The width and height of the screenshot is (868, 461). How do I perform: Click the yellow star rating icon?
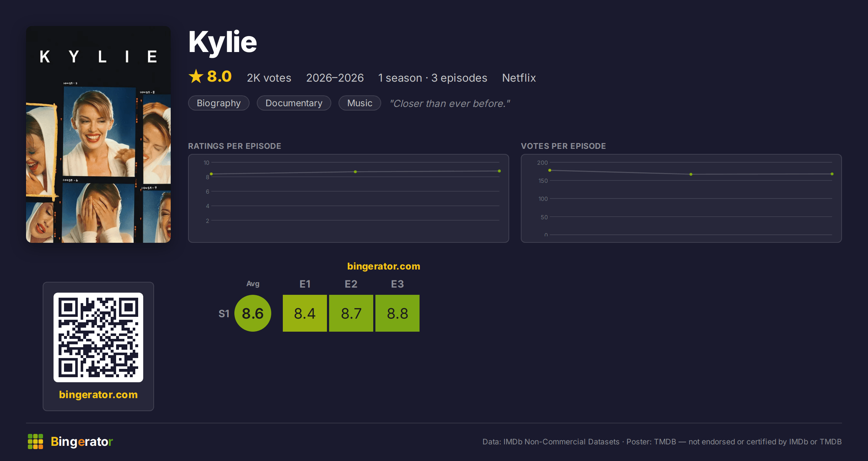click(x=196, y=77)
